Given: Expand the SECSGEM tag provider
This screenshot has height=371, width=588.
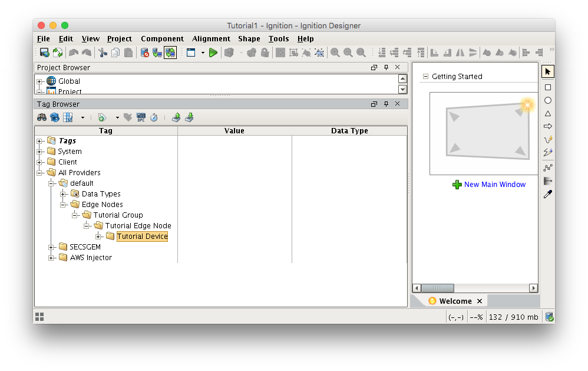Looking at the screenshot, I should [x=52, y=247].
